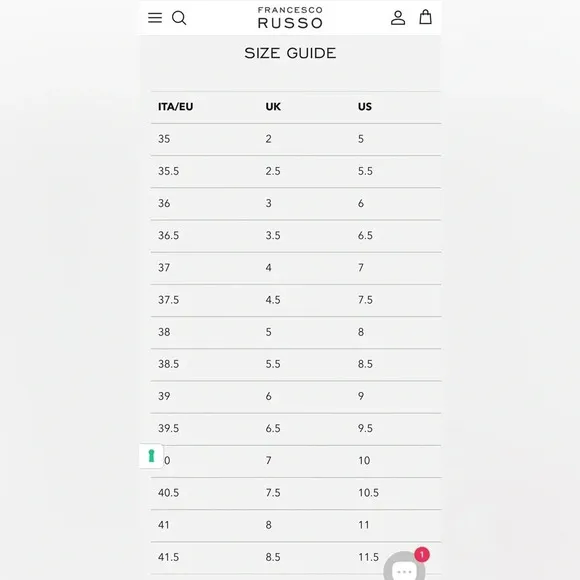Open the account profile icon
Viewport: 580px width, 580px height.
click(398, 18)
